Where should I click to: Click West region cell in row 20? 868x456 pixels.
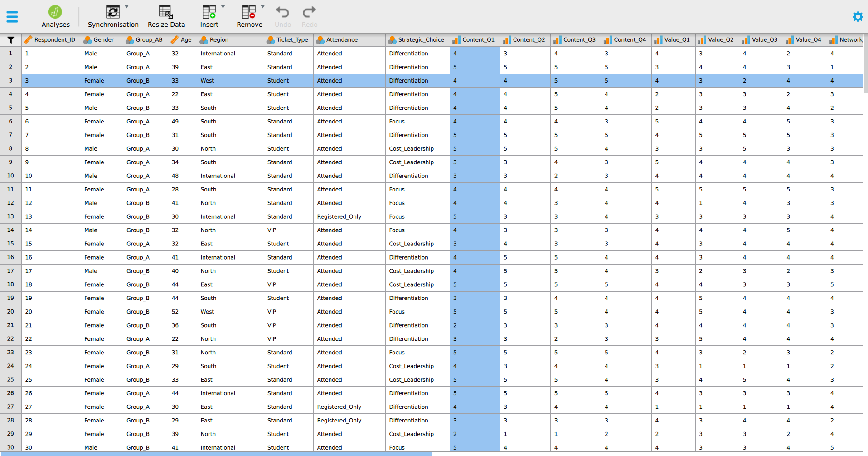(x=231, y=312)
